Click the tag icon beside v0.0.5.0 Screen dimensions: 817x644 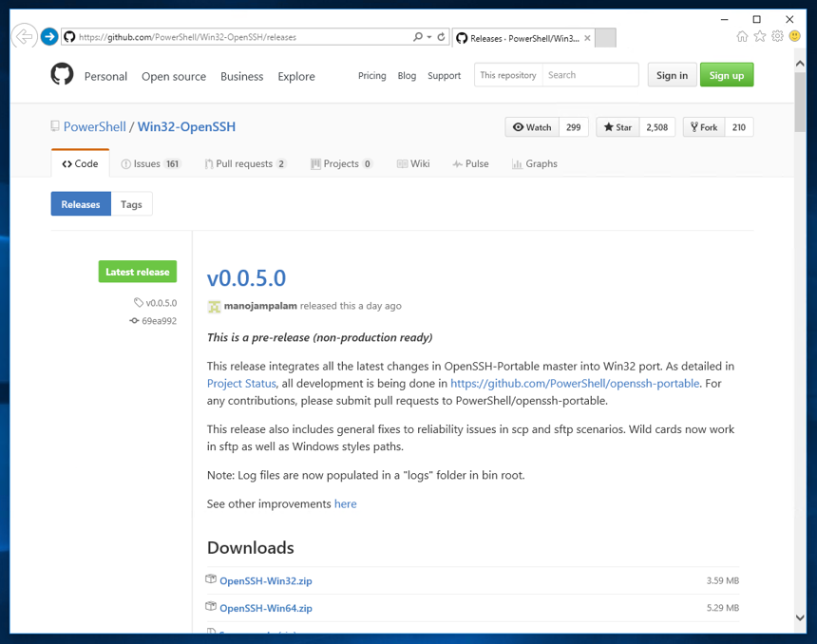click(x=138, y=302)
